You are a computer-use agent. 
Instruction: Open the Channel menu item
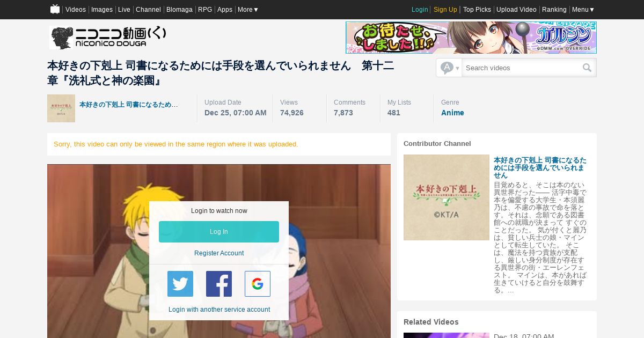[x=148, y=10]
